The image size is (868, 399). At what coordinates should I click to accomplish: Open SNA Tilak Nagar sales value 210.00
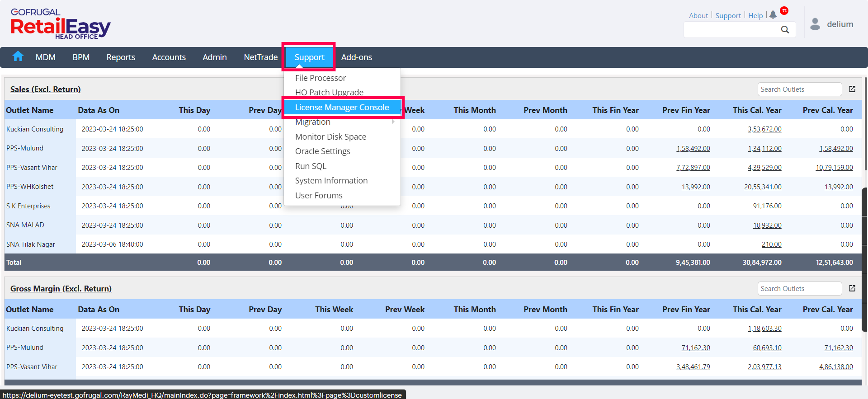(771, 244)
